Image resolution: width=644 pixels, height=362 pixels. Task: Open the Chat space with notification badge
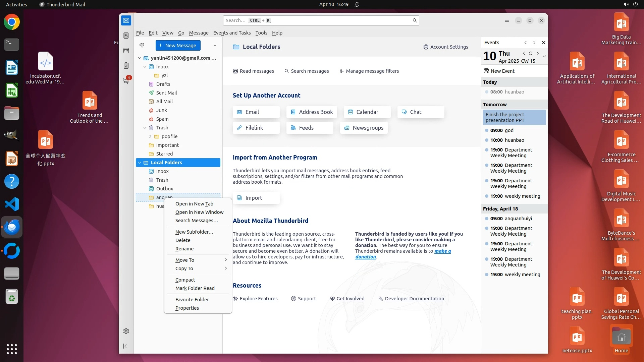(x=126, y=80)
